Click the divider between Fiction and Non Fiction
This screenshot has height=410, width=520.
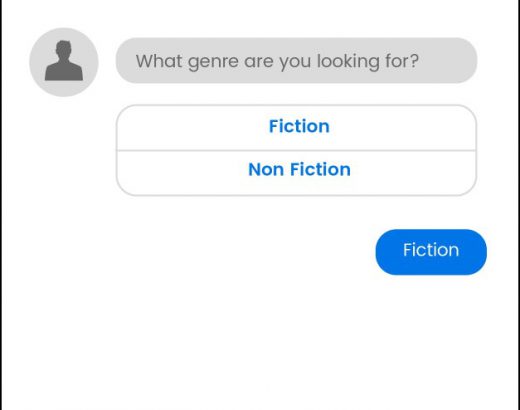click(296, 151)
